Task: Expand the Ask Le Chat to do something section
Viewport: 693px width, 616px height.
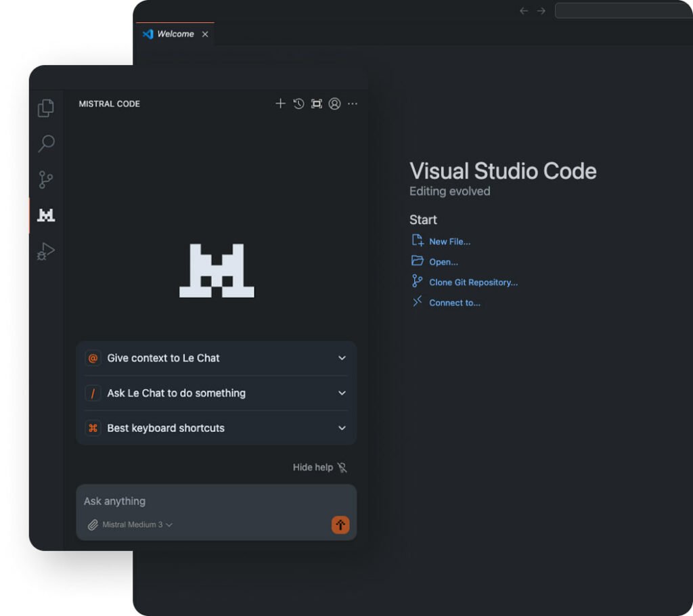Action: tap(215, 393)
